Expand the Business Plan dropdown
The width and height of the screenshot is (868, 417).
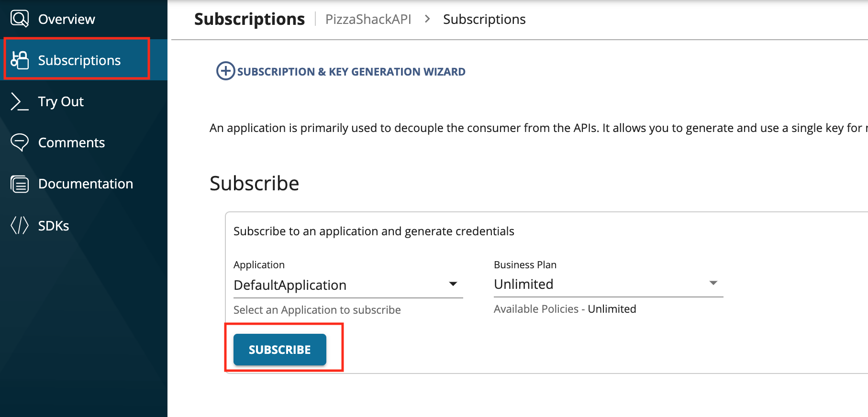tap(713, 283)
